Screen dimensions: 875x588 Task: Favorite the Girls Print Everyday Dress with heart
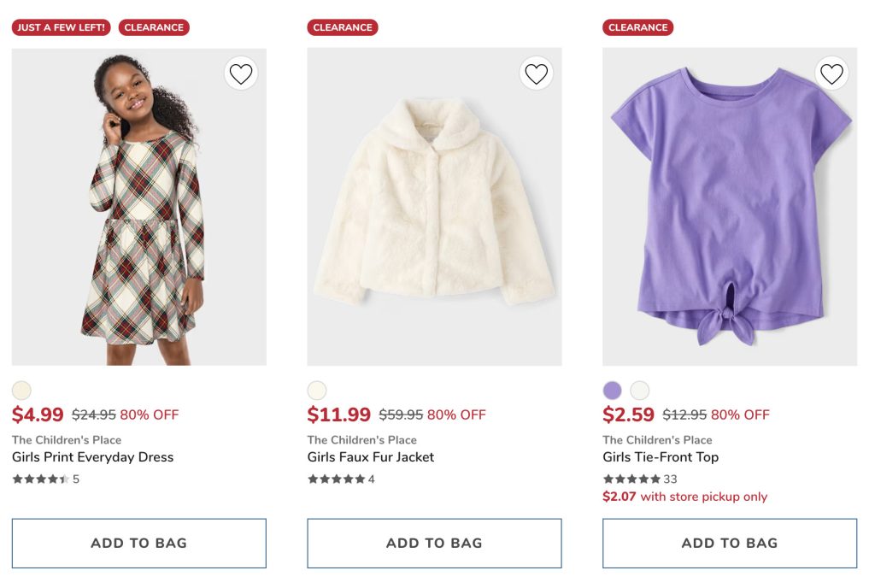241,74
